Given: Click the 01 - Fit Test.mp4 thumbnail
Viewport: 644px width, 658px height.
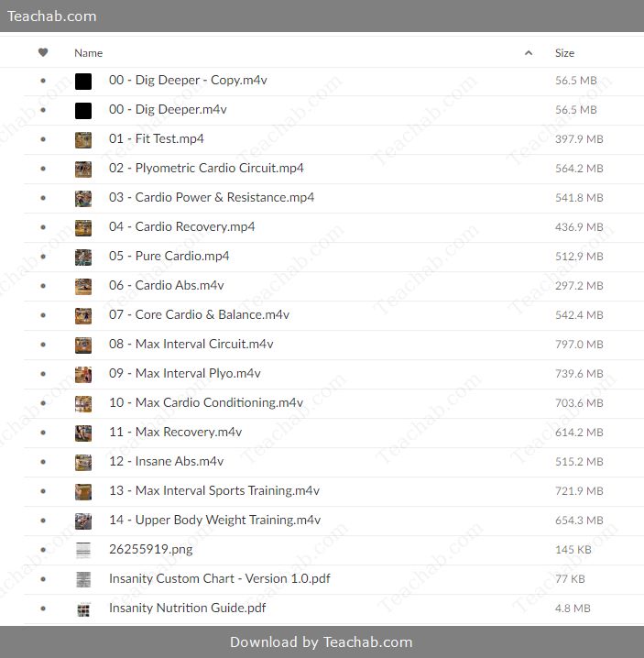Looking at the screenshot, I should click(83, 140).
